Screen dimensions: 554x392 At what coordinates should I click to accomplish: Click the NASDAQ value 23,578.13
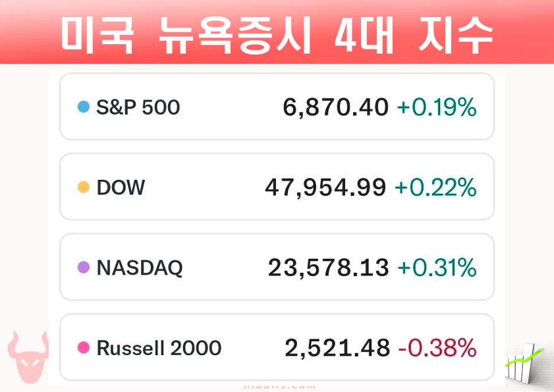coord(328,268)
